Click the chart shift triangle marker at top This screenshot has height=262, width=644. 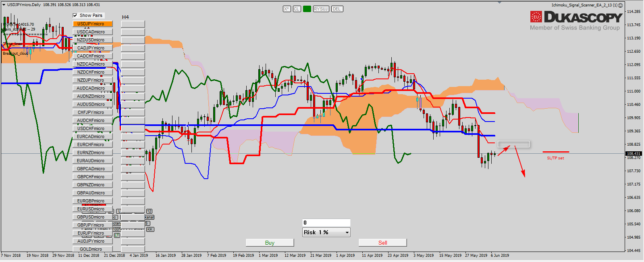(499, 2)
